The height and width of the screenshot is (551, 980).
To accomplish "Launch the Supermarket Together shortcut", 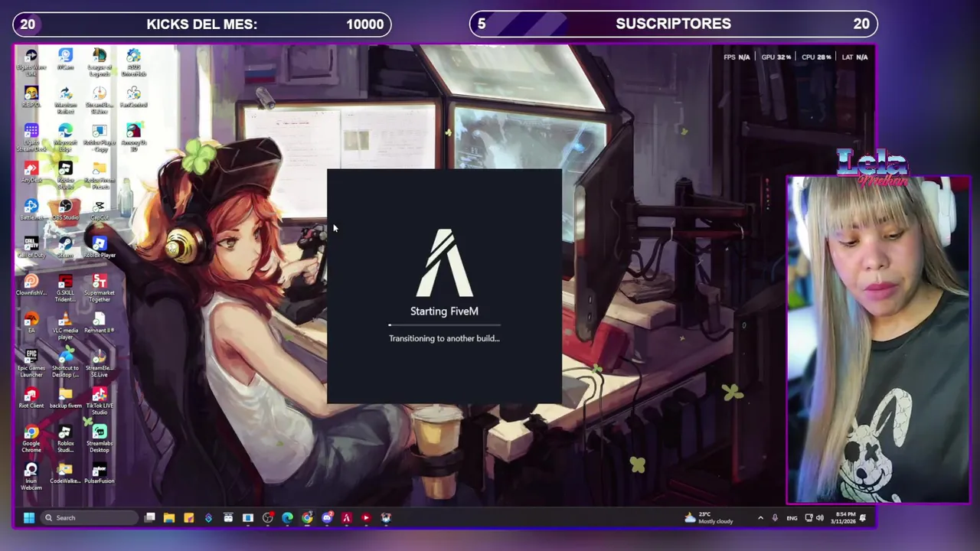I will 100,288.
